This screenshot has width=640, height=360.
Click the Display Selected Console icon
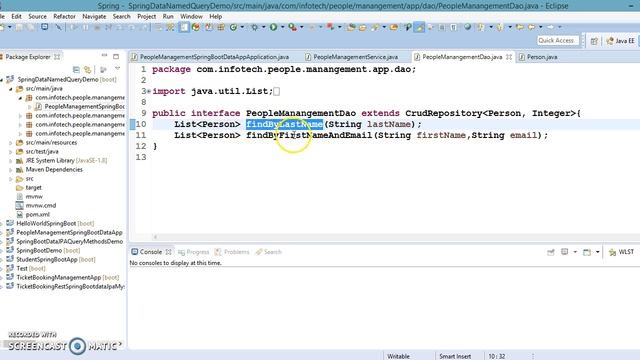(x=564, y=252)
